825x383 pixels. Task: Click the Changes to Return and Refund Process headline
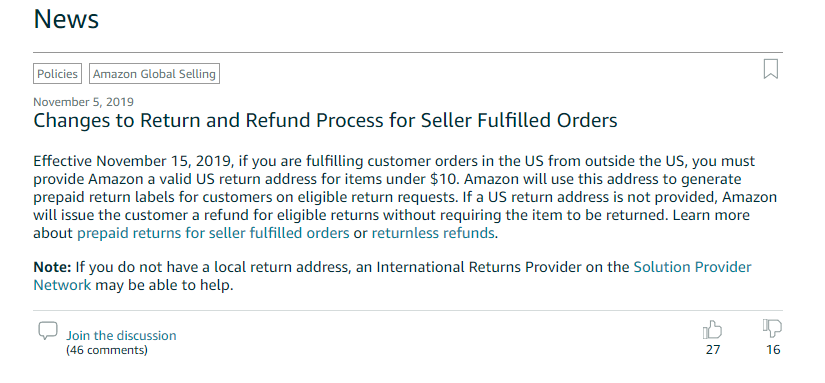pyautogui.click(x=325, y=120)
